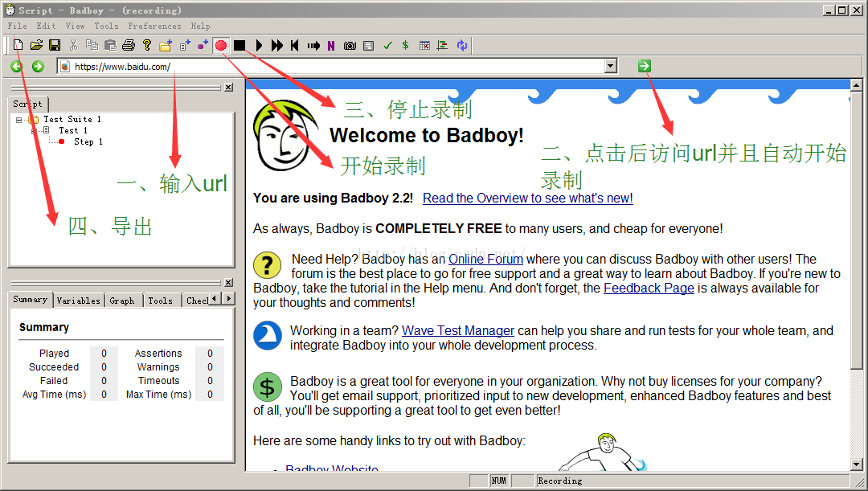Close the Summary bottom panel
The height and width of the screenshot is (491, 868).
coord(228,282)
